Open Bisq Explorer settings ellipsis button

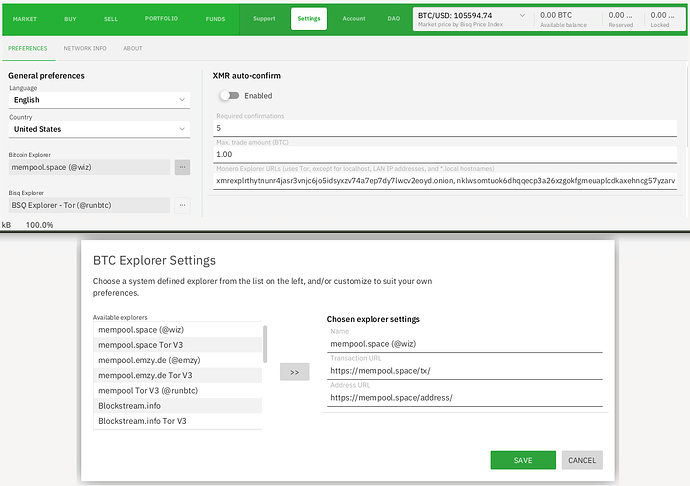[182, 205]
